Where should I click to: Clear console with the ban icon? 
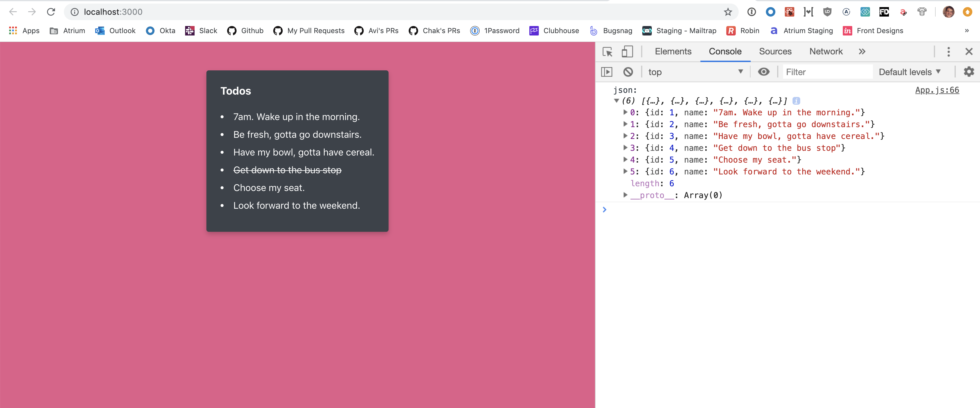628,72
